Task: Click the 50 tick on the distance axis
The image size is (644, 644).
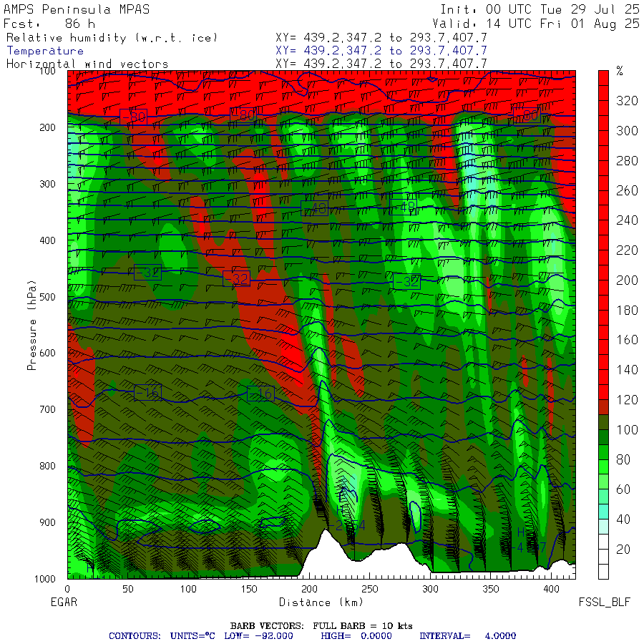Action: pos(128,589)
